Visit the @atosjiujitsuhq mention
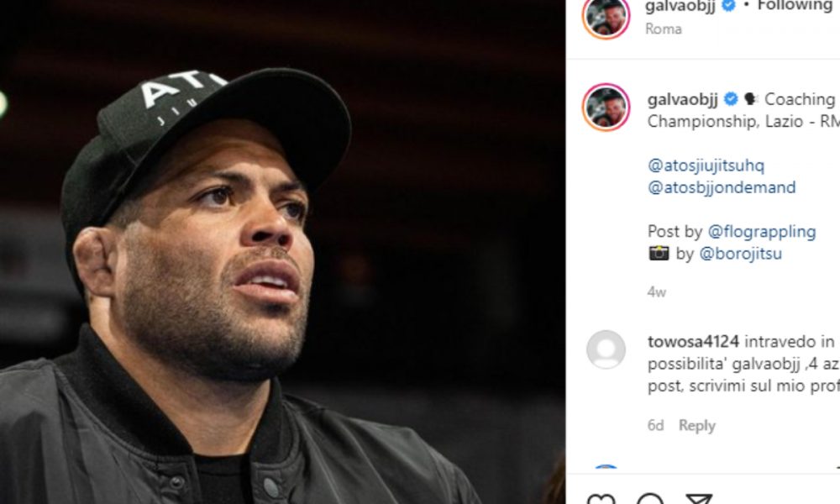 pos(706,165)
